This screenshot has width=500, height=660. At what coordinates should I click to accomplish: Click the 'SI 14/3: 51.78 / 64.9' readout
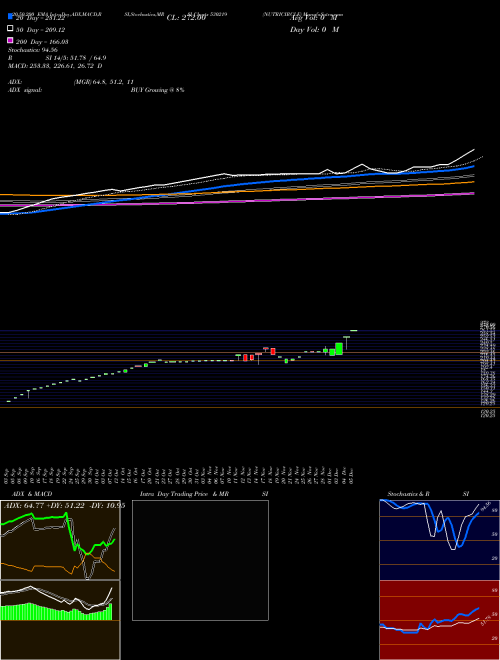tap(76, 58)
